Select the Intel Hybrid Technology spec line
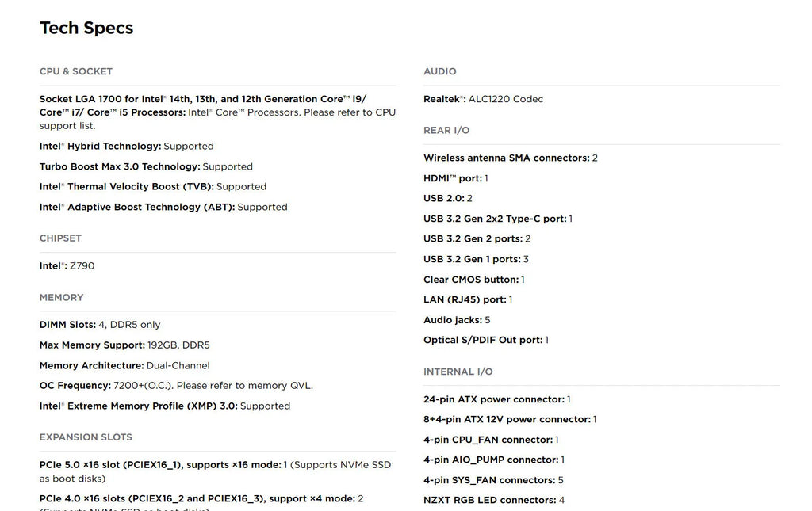The height and width of the screenshot is (511, 812). pyautogui.click(x=126, y=146)
